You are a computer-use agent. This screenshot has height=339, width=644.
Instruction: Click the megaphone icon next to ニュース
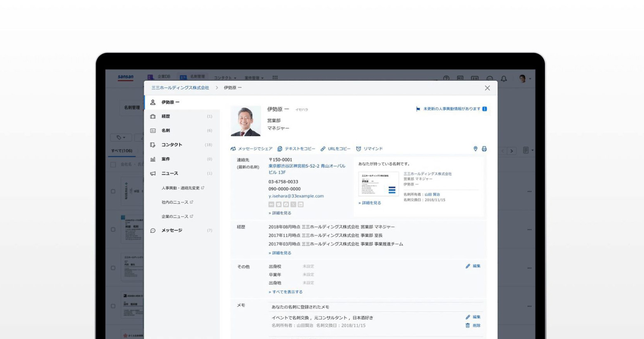(153, 174)
